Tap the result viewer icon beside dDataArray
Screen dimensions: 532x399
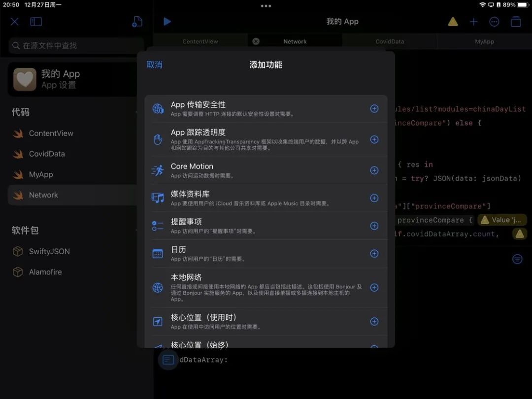168,360
